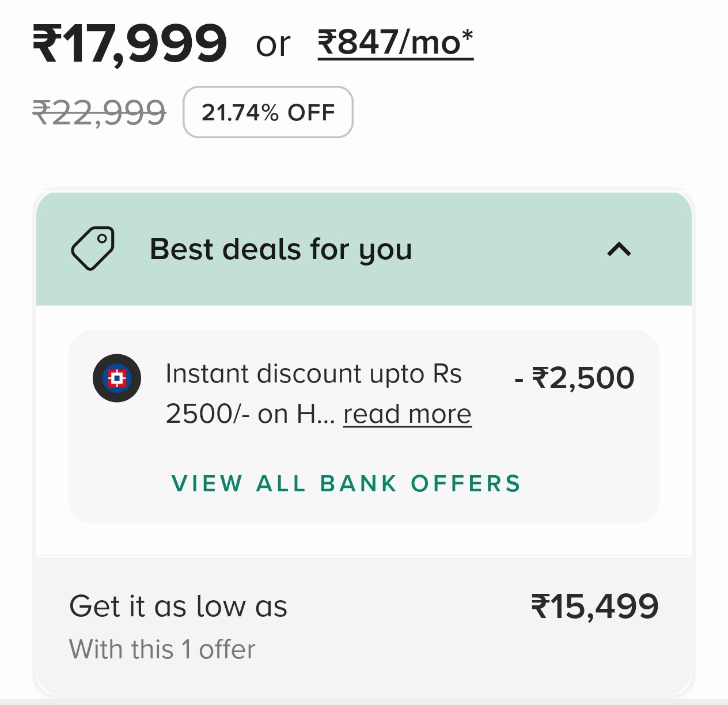Screen dimensions: 728x705
Task: Click the With this 1 offer subtext
Action: pyautogui.click(x=162, y=650)
